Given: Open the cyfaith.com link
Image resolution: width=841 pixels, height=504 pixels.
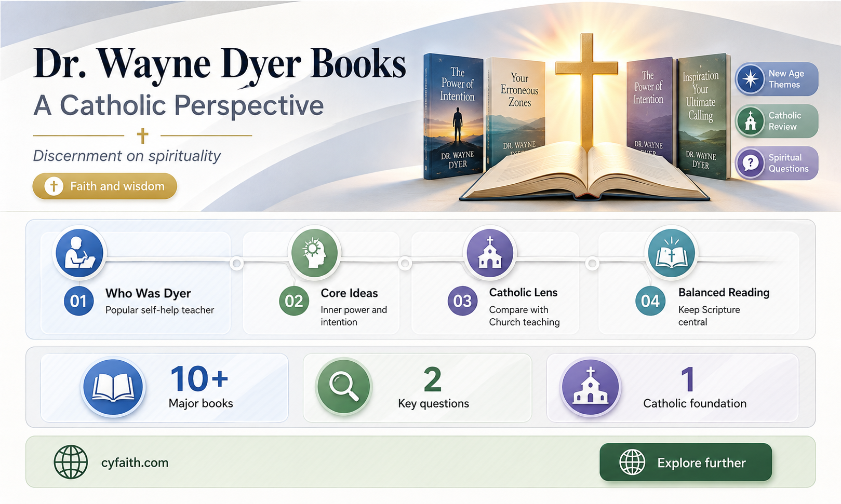Looking at the screenshot, I should click(135, 462).
